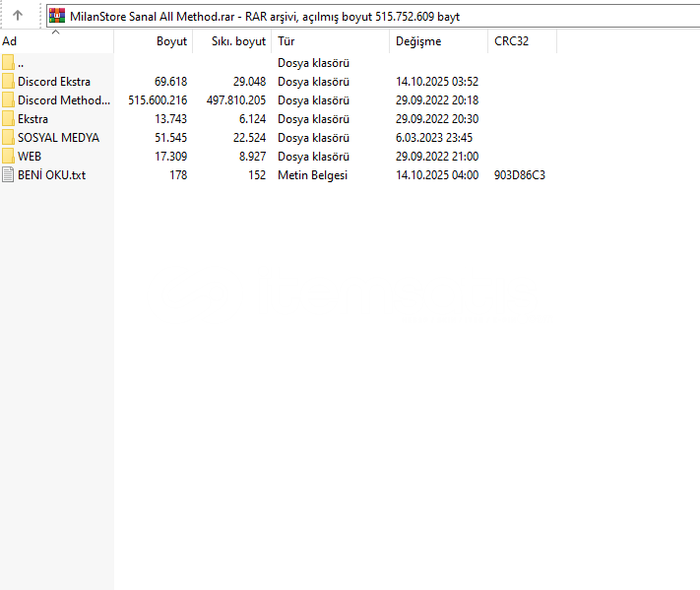This screenshot has height=590, width=700.
Task: Click packed size 6.124
Action: (253, 119)
